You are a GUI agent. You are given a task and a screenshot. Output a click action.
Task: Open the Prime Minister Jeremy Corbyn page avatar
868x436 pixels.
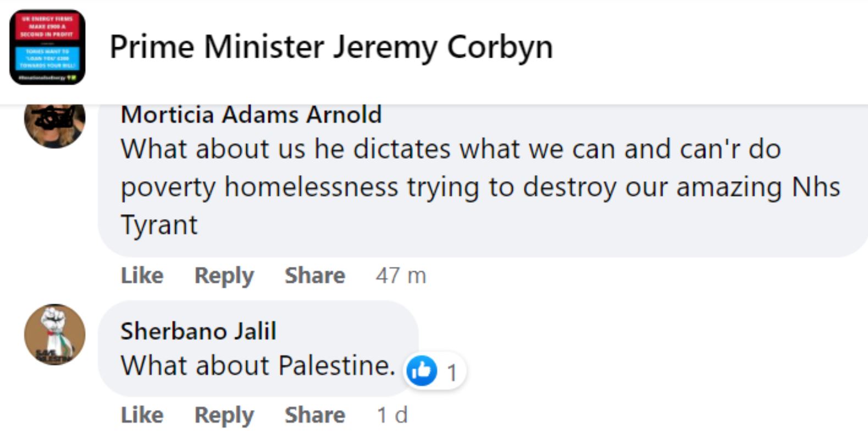coord(47,47)
